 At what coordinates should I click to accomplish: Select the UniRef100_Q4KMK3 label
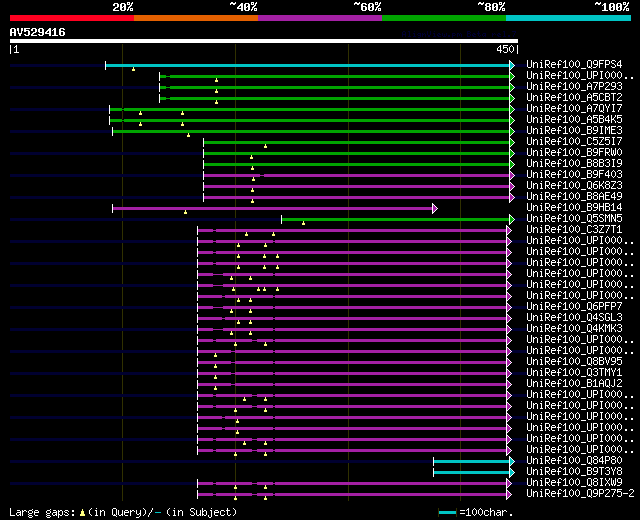point(574,329)
